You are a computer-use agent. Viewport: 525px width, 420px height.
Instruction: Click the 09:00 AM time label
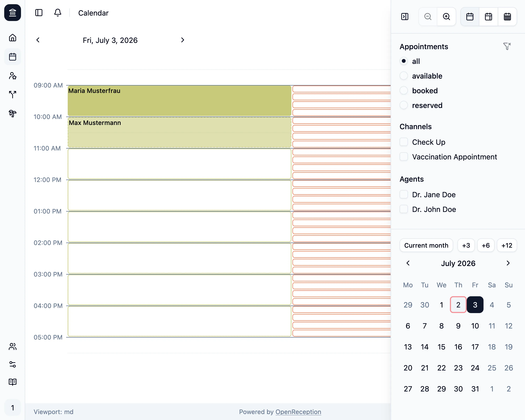tap(48, 85)
